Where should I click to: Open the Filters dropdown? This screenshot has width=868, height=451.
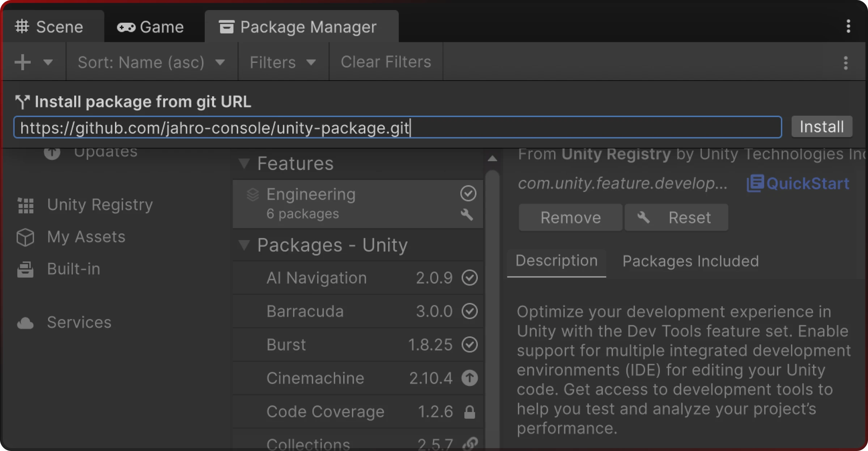click(283, 62)
